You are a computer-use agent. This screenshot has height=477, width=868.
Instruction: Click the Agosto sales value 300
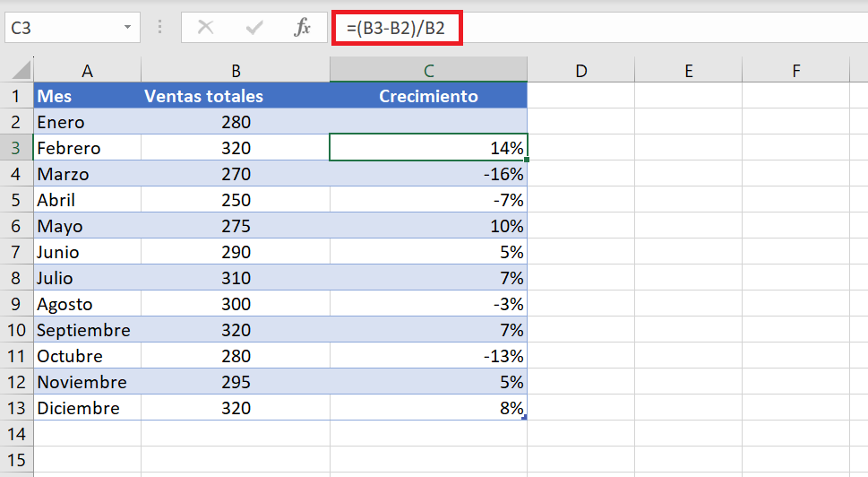(236, 304)
